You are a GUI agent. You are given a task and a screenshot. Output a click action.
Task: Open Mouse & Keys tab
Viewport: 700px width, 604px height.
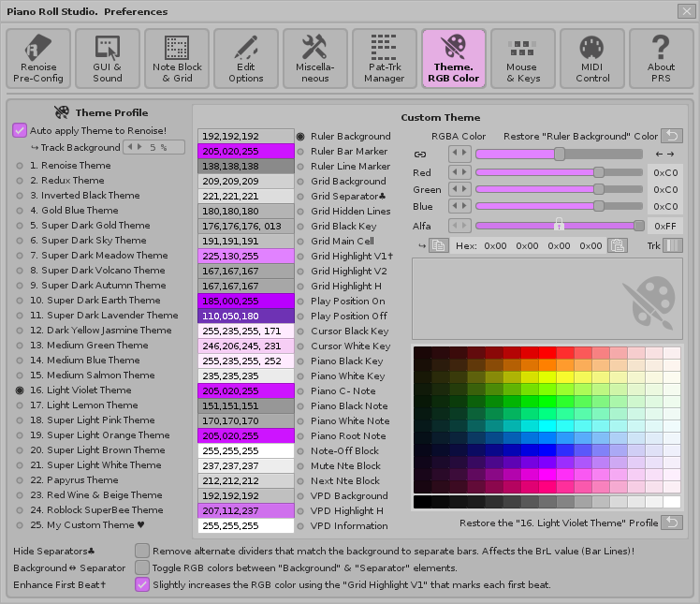[x=523, y=58]
